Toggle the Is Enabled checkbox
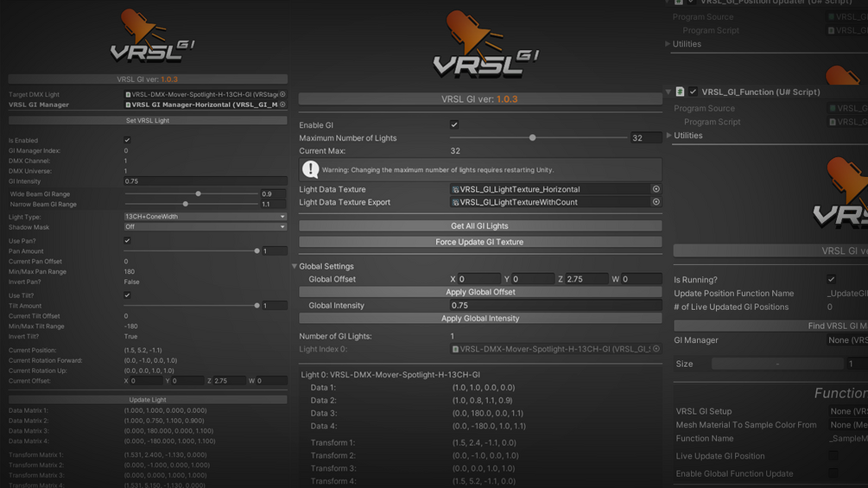This screenshot has width=868, height=488. click(127, 141)
